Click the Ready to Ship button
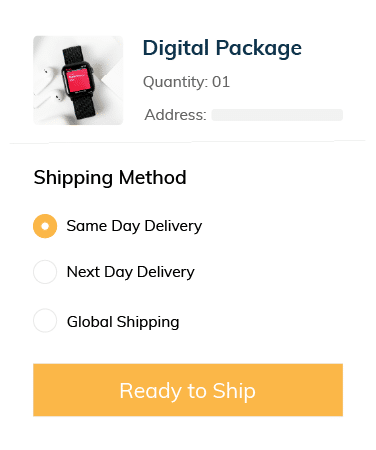Viewport: 376px width, 450px height. (188, 390)
